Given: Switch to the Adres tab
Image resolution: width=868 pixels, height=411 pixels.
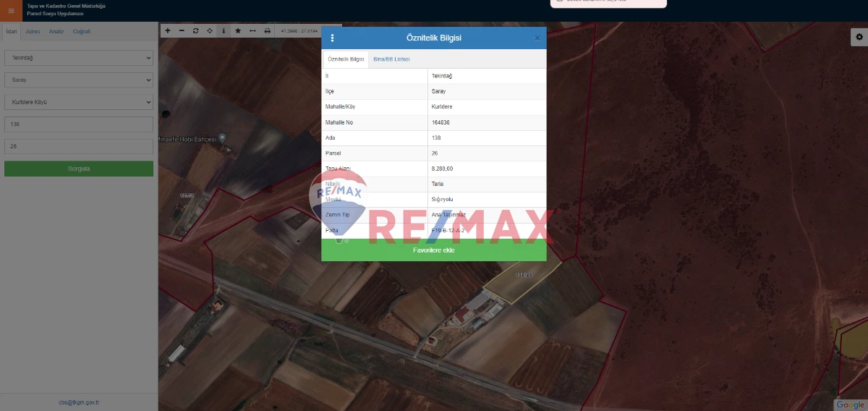Looking at the screenshot, I should [x=33, y=32].
